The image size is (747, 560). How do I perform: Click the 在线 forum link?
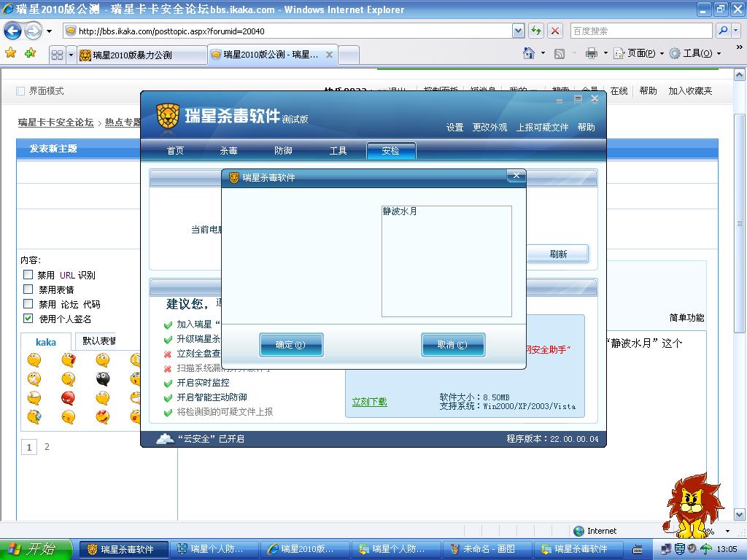pyautogui.click(x=619, y=91)
